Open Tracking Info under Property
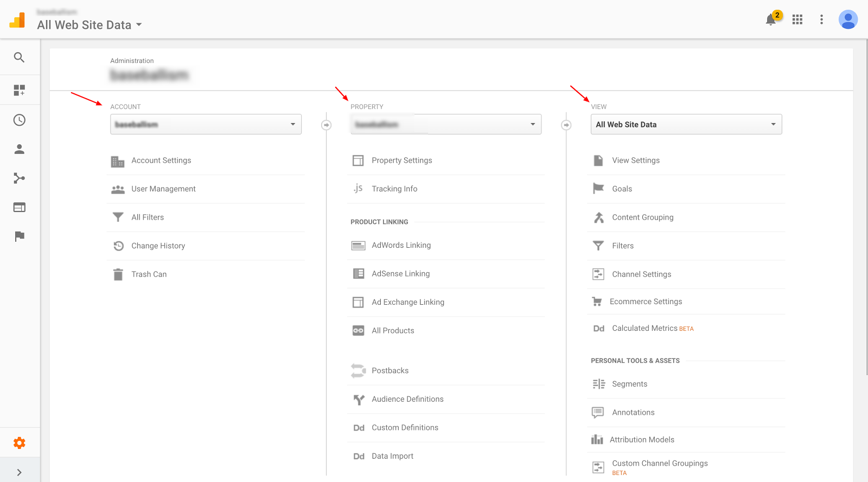 coord(394,189)
